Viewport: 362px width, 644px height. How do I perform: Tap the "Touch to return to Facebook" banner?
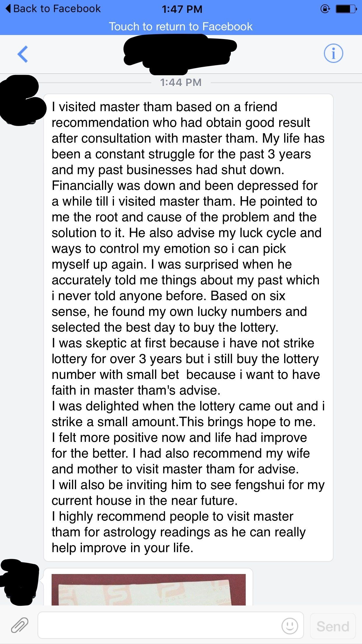click(181, 27)
